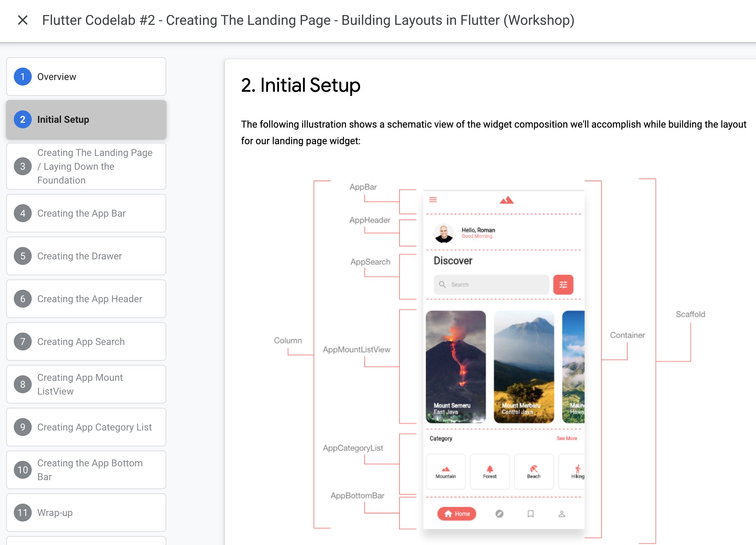Click the codelab title in the header

[308, 20]
